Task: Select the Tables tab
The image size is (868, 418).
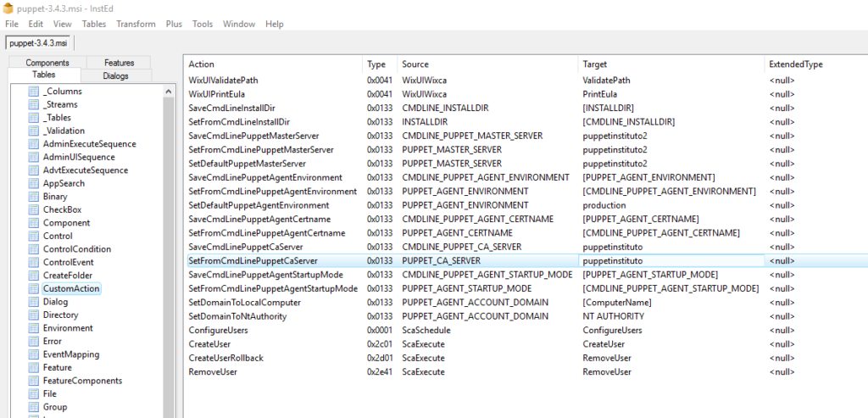Action: tap(44, 75)
